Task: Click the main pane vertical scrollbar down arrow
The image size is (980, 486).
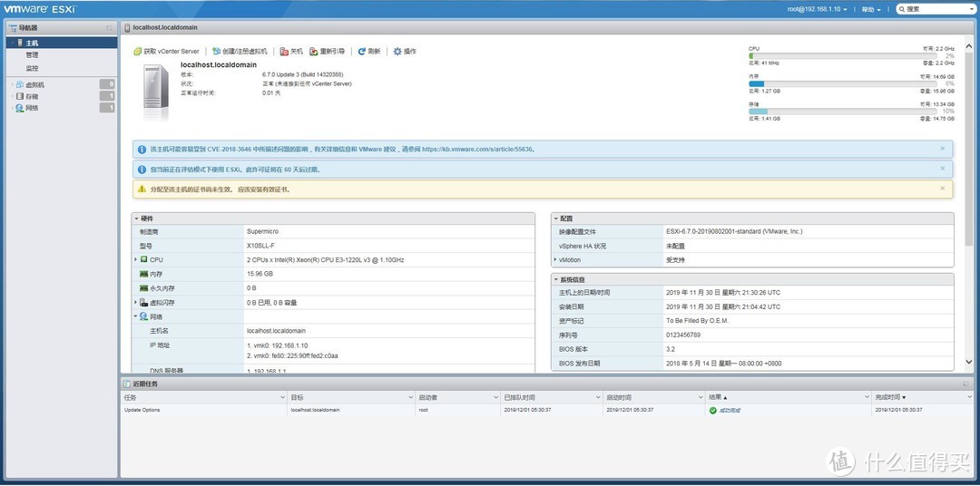Action: [969, 362]
